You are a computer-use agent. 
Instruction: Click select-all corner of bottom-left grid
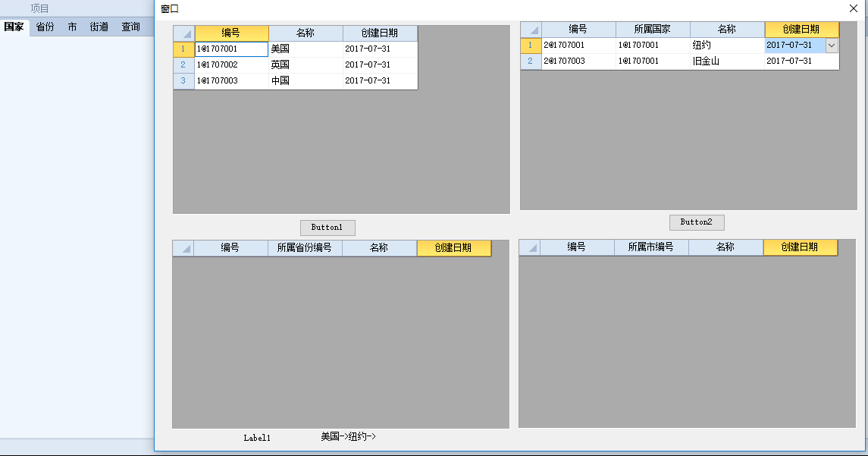coord(183,248)
